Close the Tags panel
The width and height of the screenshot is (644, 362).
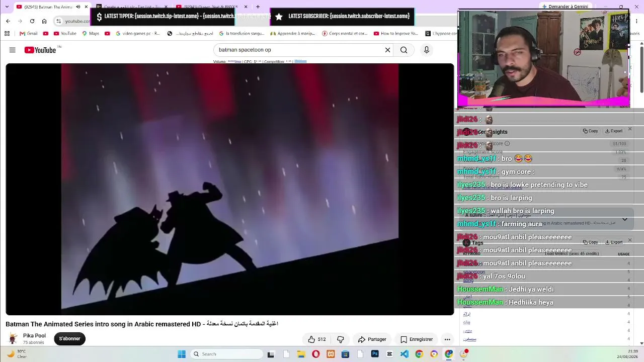[x=629, y=240]
